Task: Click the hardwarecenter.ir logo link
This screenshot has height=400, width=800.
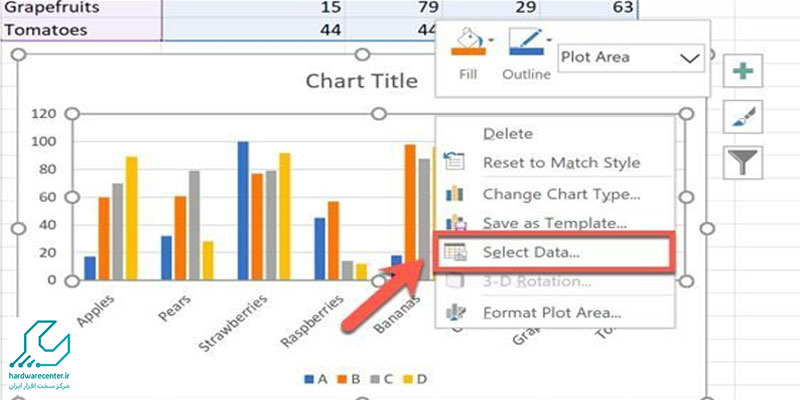Action: 39,355
